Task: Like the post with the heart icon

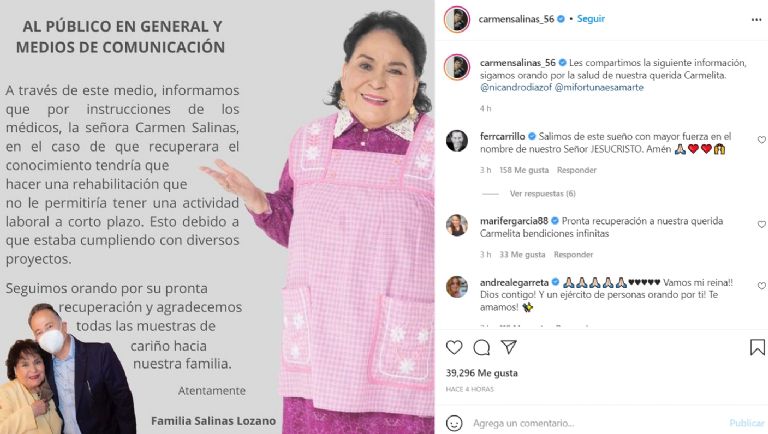Action: (454, 347)
